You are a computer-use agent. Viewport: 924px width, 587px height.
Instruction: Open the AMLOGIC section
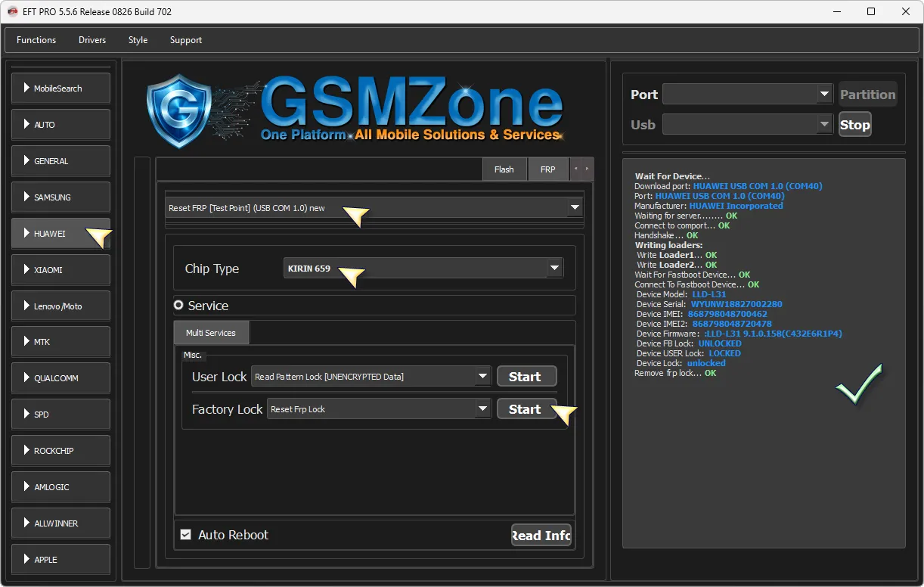click(x=60, y=487)
